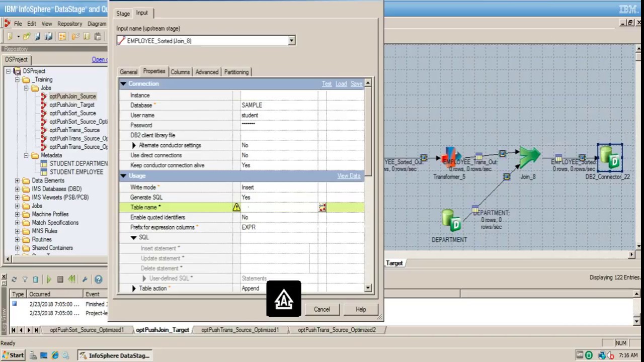Viewport: 644px width, 362px height.
Task: Click the green Reset job double-arrow icon
Action: [72, 280]
